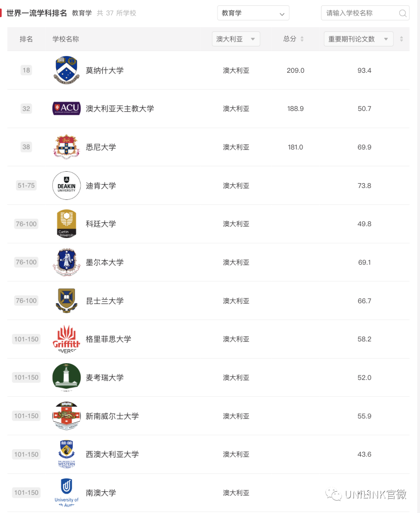Screen dimensions: 420x513
Task: Click the Monash University crest logo
Action: (66, 70)
